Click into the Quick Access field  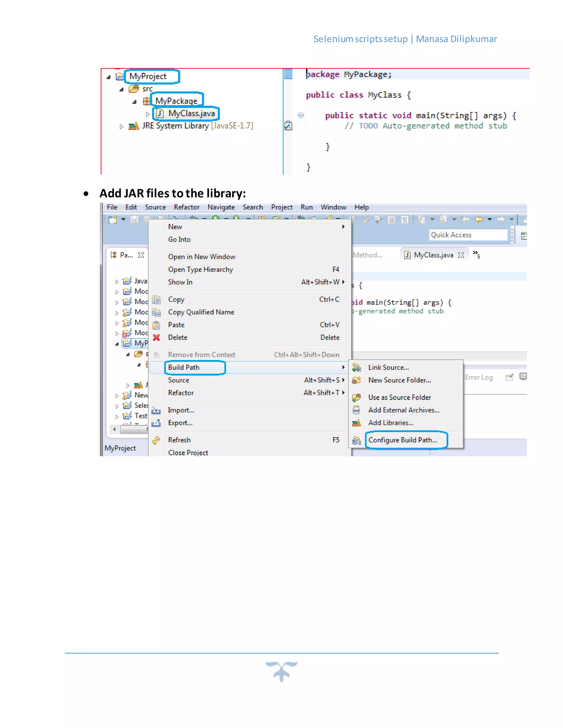click(468, 235)
